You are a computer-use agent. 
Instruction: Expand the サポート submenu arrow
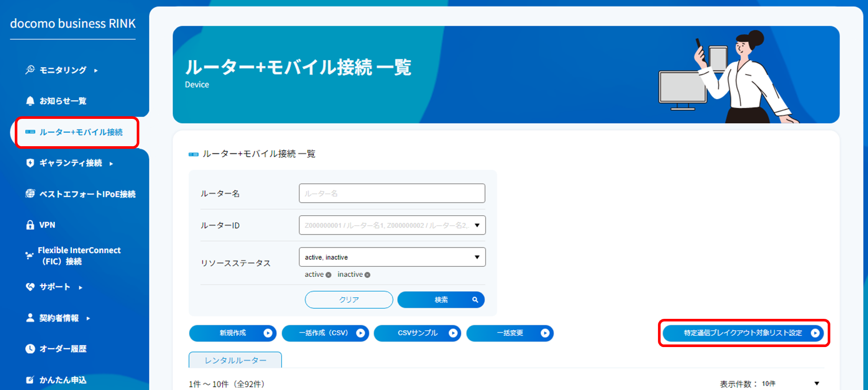[81, 287]
